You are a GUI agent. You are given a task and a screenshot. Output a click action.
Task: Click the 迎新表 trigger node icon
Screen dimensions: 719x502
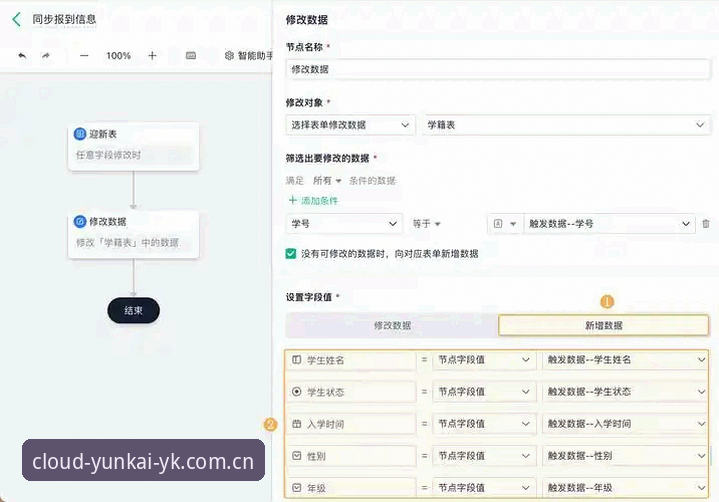[80, 134]
